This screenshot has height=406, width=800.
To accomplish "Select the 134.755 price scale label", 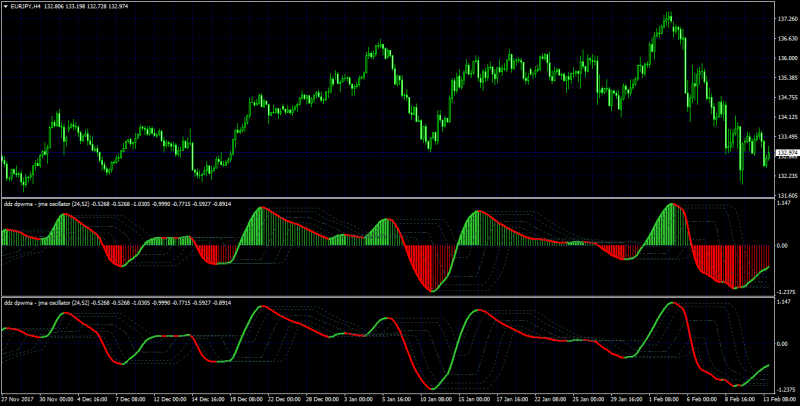I will pos(788,97).
